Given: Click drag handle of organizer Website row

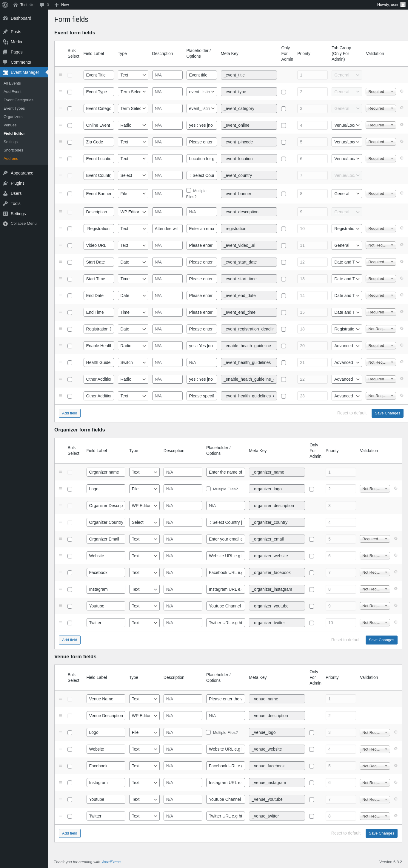Looking at the screenshot, I should [61, 555].
